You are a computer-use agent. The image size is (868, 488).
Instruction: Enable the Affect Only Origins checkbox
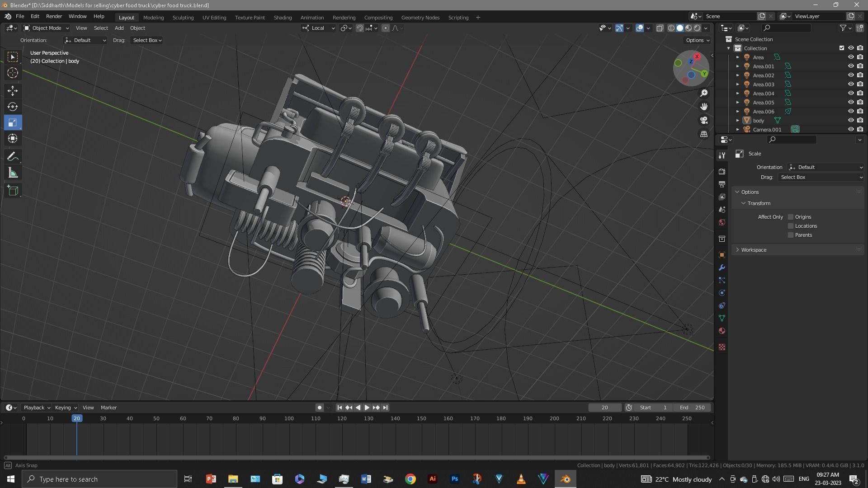tap(791, 217)
